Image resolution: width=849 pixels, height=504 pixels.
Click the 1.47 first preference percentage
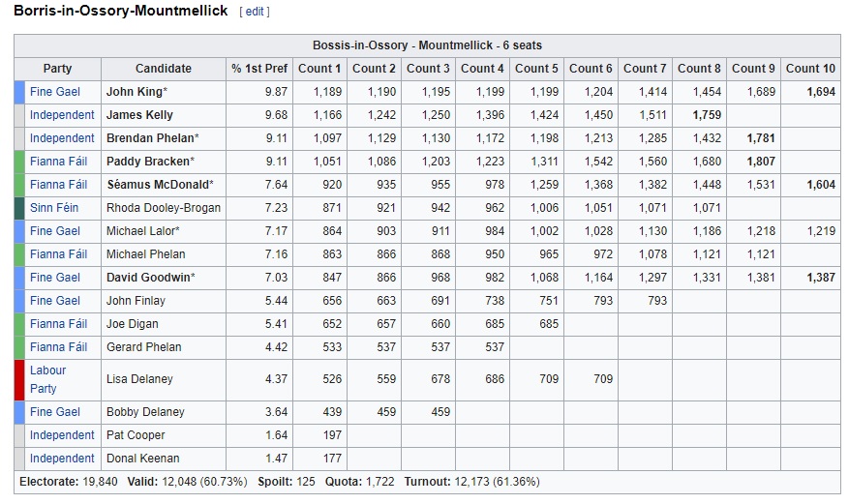click(x=276, y=460)
